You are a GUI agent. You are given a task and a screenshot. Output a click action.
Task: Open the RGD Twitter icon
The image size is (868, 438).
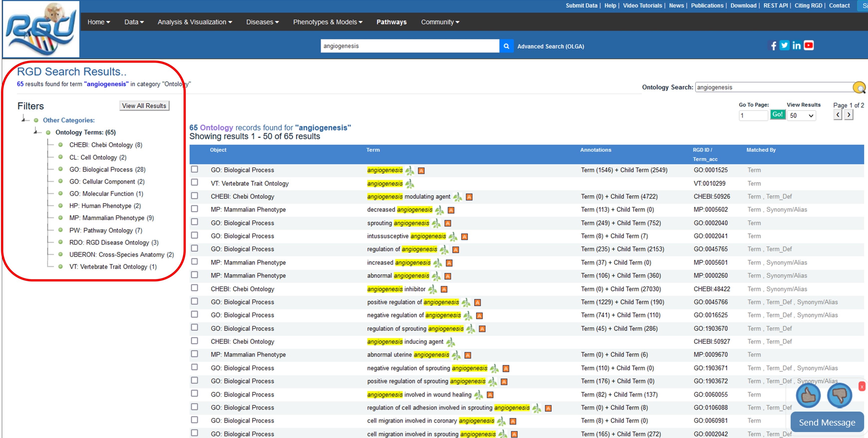click(784, 46)
